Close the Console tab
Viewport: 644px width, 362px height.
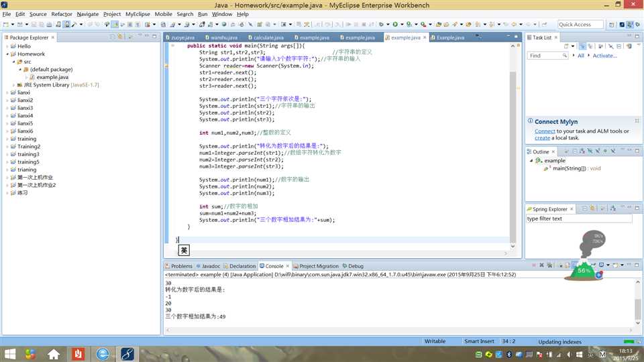tap(288, 266)
